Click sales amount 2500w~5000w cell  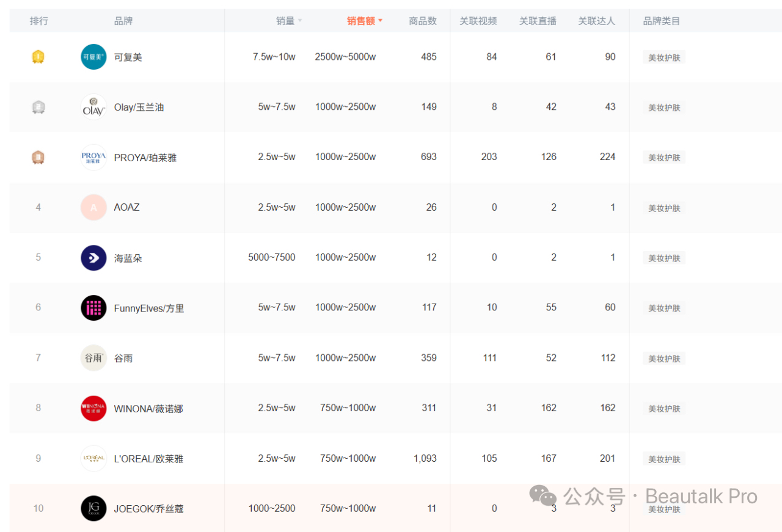pos(345,57)
